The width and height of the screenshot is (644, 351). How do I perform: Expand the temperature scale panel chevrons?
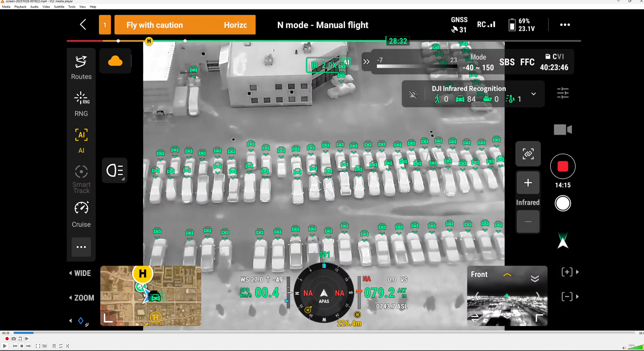click(x=366, y=62)
